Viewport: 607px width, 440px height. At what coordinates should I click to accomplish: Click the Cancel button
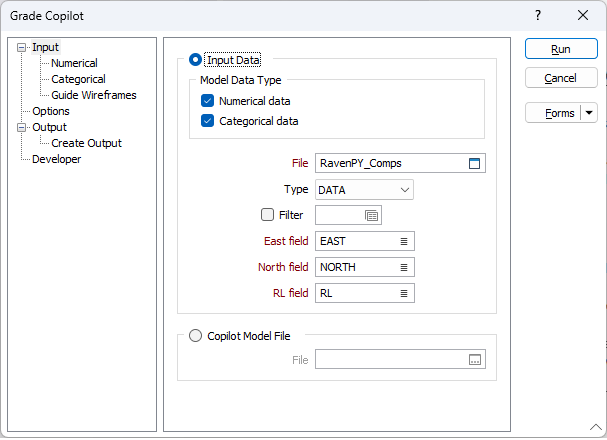[x=561, y=78]
